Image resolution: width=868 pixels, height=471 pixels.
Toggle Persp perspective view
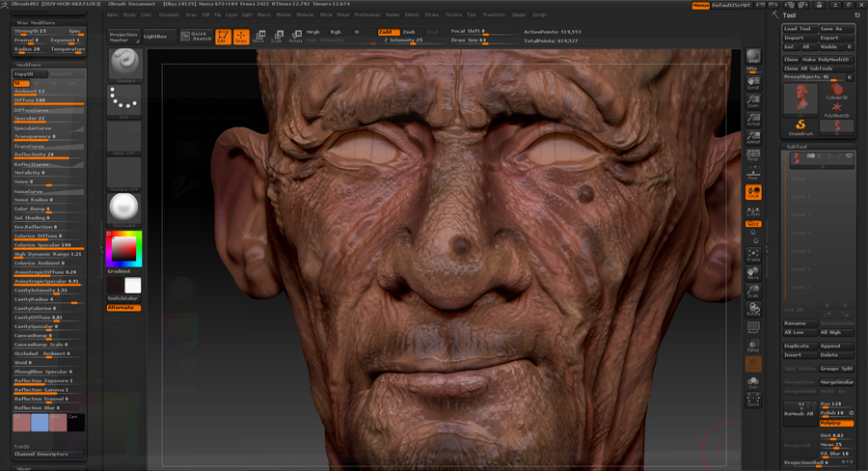pos(753,155)
